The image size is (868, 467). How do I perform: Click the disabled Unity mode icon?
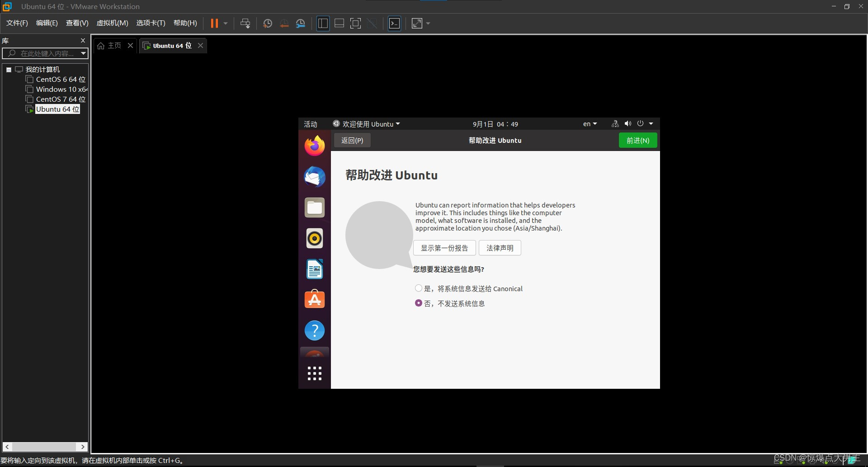(x=372, y=23)
